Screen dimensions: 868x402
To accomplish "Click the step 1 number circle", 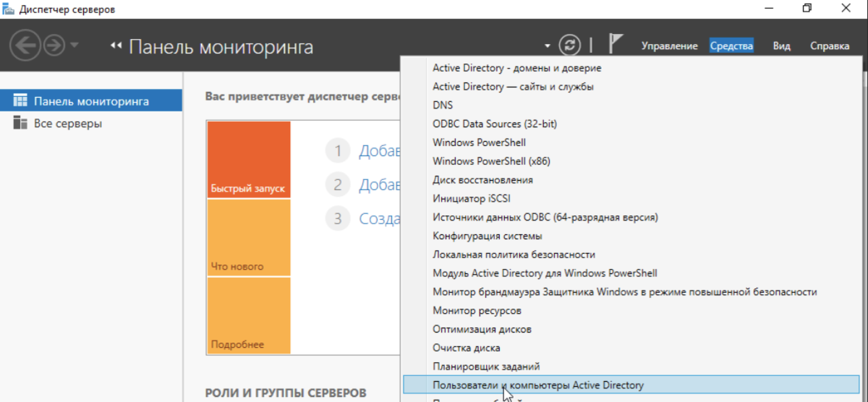I will tap(337, 151).
